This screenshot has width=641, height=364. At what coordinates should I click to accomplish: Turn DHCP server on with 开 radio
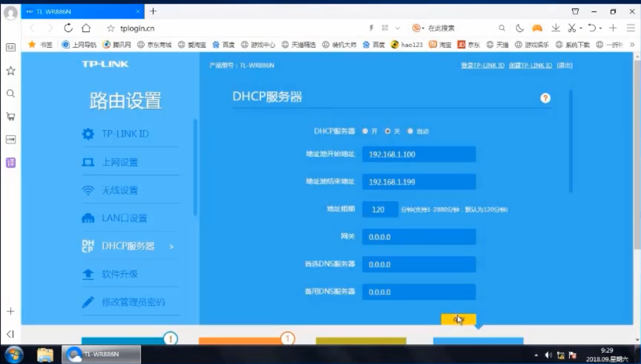tap(365, 132)
